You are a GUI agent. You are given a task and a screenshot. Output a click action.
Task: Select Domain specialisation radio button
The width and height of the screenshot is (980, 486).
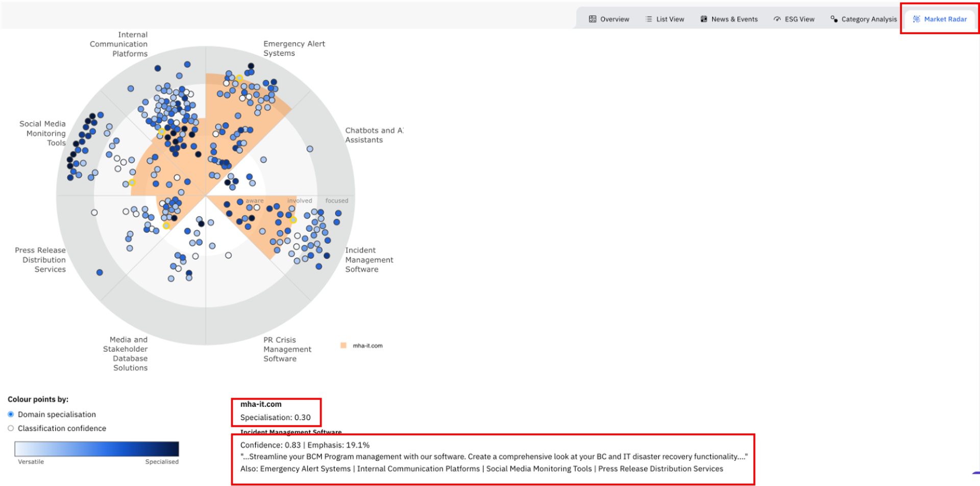11,414
